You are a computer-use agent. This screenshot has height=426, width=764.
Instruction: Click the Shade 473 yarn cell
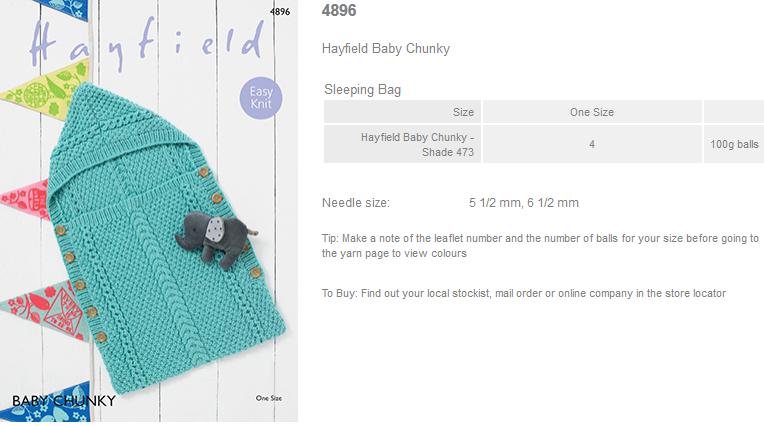[402, 144]
